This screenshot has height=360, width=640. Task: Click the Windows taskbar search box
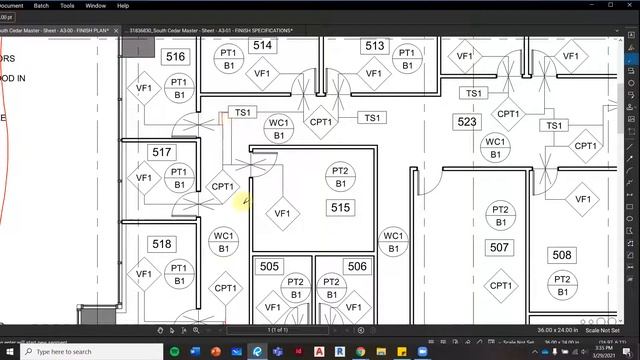point(92,351)
